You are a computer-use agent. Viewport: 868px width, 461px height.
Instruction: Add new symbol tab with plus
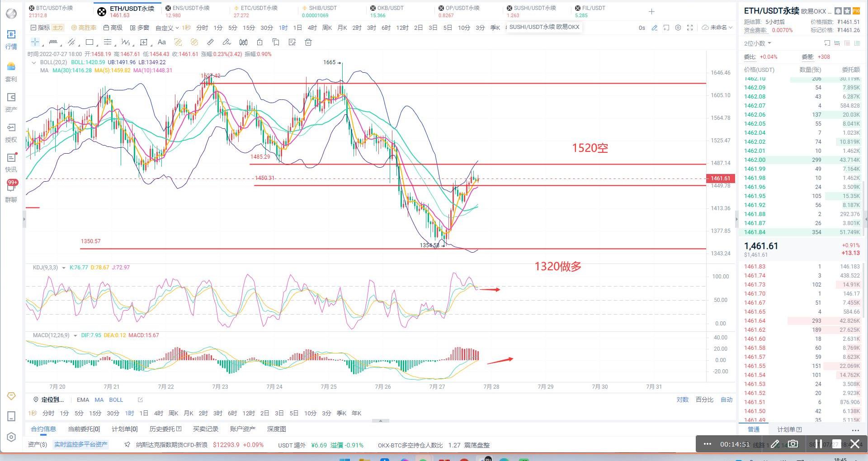click(651, 12)
